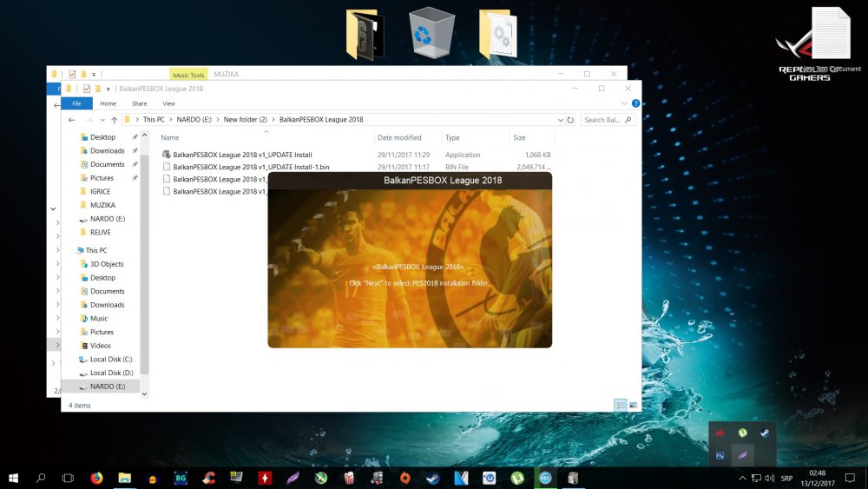Switch to details view layout
This screenshot has width=868, height=489.
(x=621, y=405)
